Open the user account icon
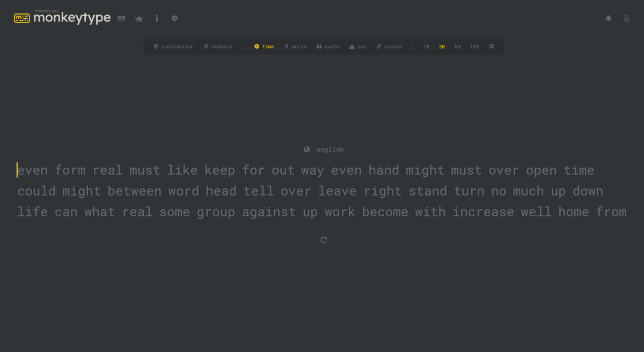Screen dimensions: 644x352 click(x=626, y=18)
